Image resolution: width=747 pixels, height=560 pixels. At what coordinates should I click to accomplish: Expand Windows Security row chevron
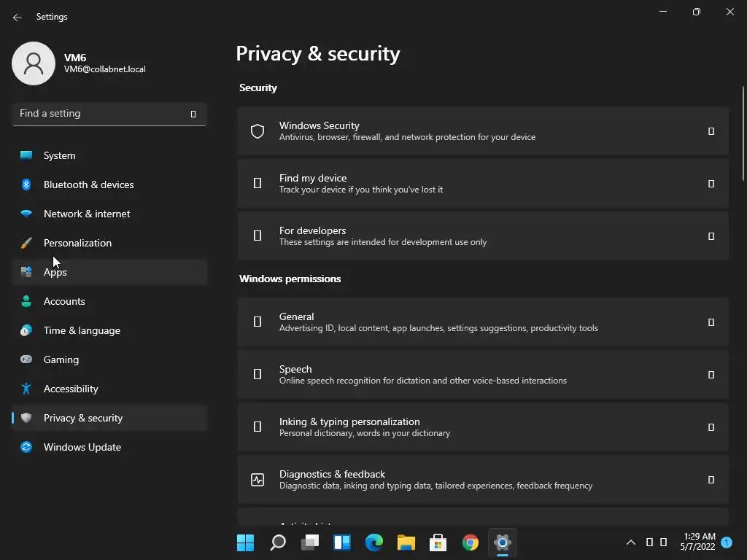(711, 131)
